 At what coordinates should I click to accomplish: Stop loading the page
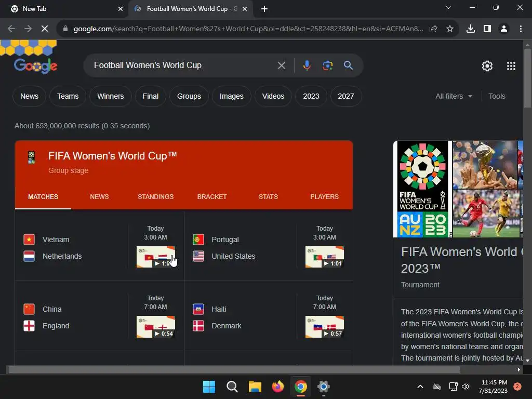(x=45, y=29)
